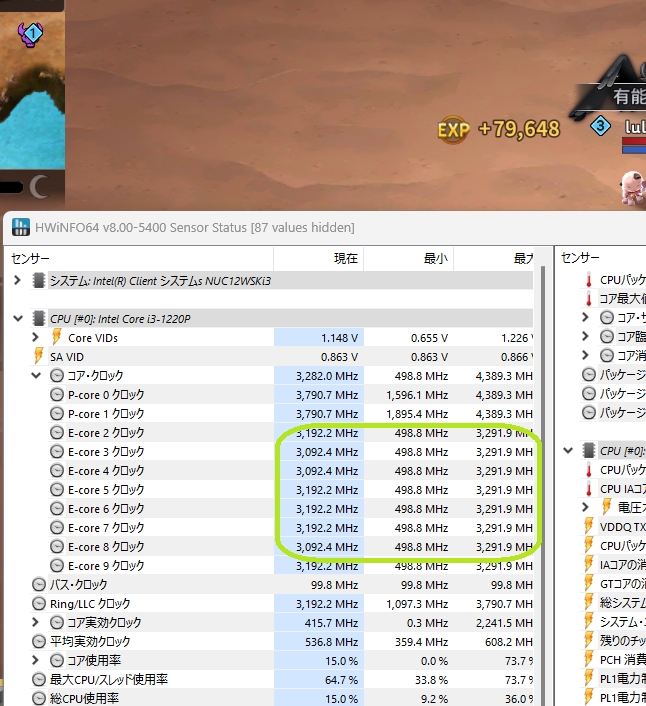Select the E-core 7 クロック row
The image size is (646, 706).
pos(282,527)
